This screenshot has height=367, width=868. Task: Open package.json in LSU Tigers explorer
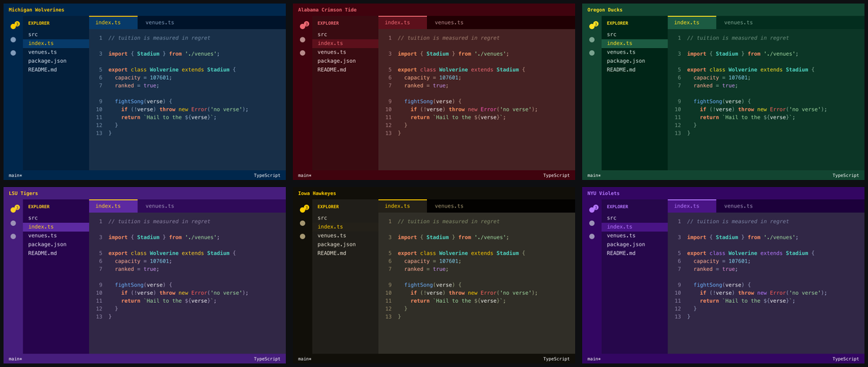(x=56, y=244)
